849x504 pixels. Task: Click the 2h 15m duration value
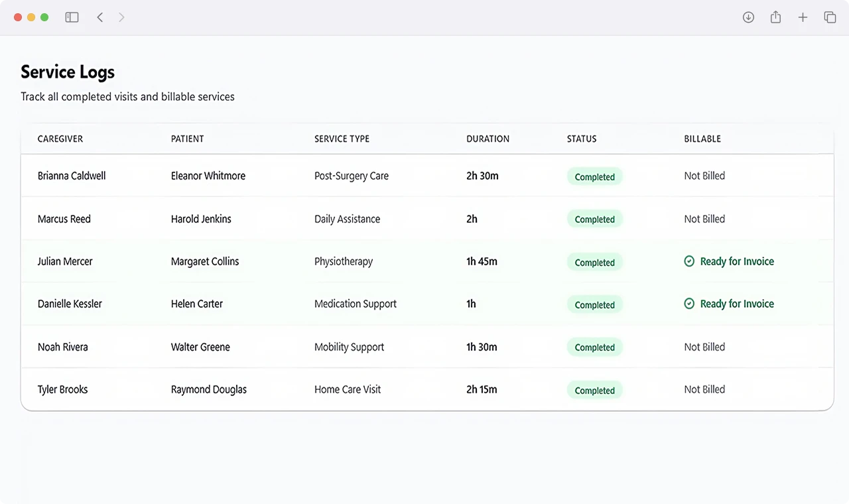[482, 389]
